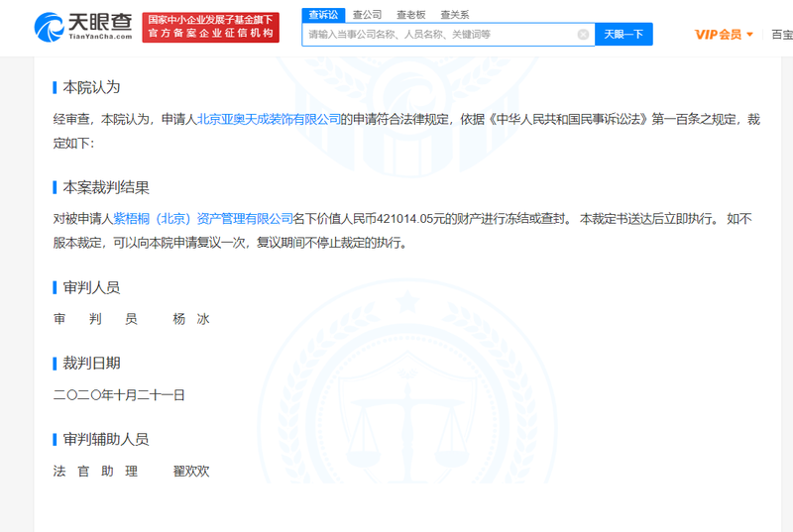Select the 查老板 search tab

tap(410, 15)
